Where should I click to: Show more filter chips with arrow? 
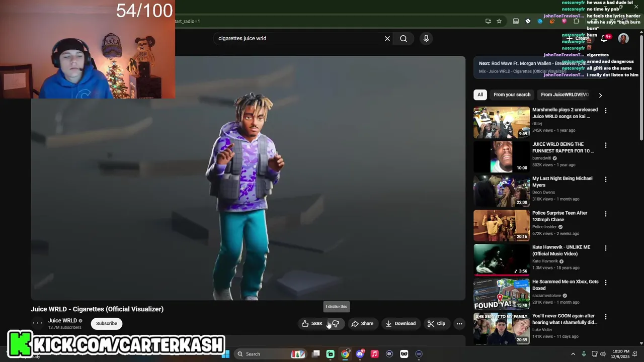pyautogui.click(x=600, y=95)
